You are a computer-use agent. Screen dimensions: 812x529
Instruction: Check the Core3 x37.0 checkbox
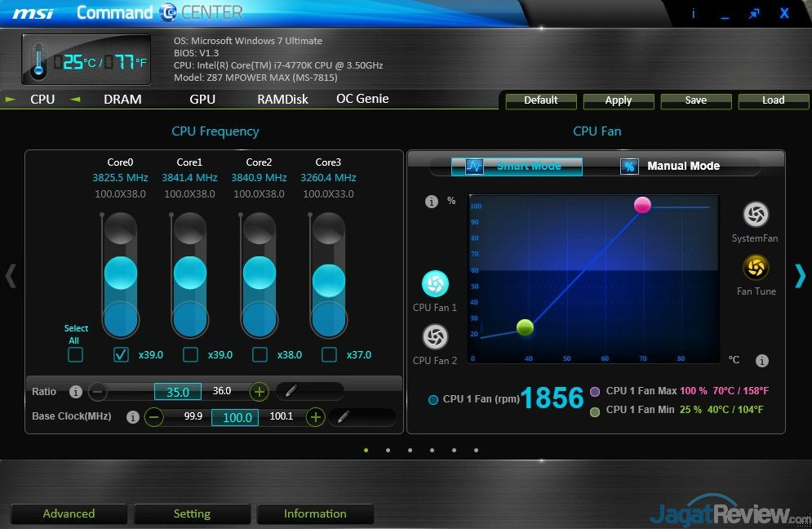tap(329, 354)
